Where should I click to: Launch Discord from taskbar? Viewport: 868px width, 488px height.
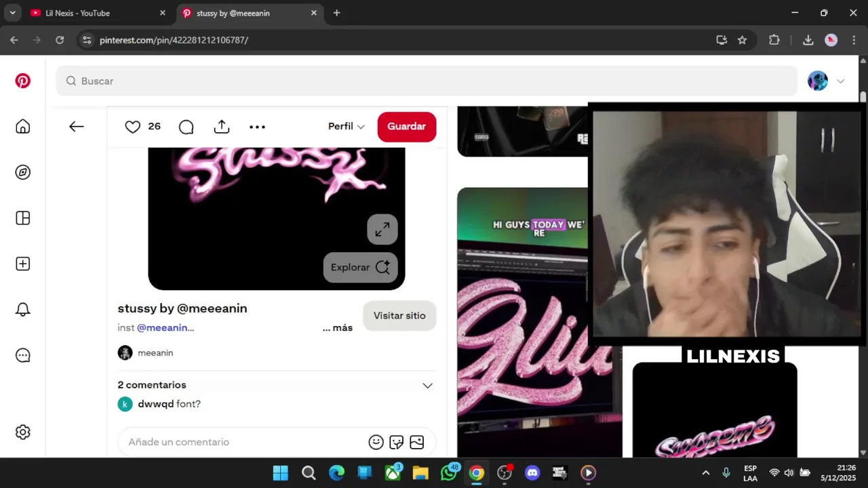(532, 473)
